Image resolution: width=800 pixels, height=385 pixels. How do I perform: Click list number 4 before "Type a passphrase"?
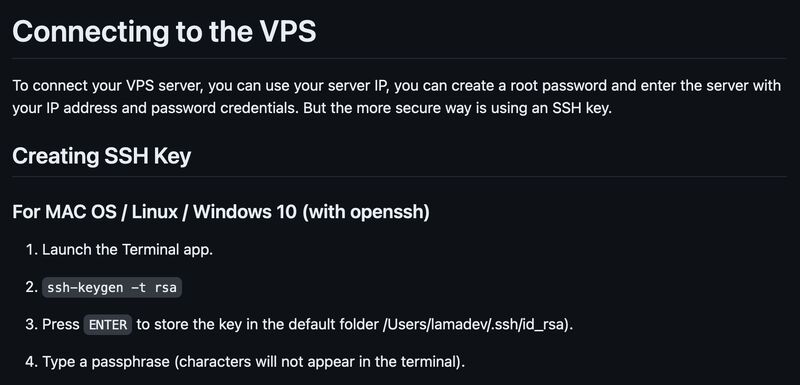pos(32,362)
